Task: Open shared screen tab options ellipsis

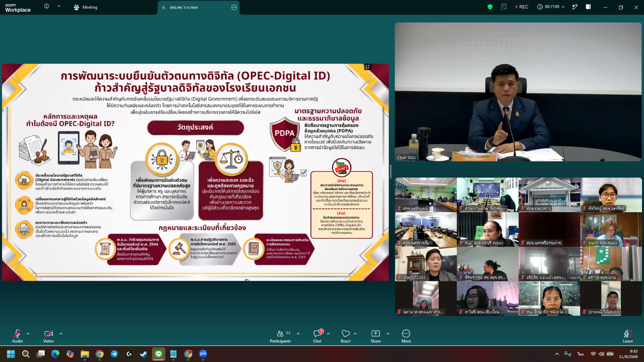Action: coord(234,7)
